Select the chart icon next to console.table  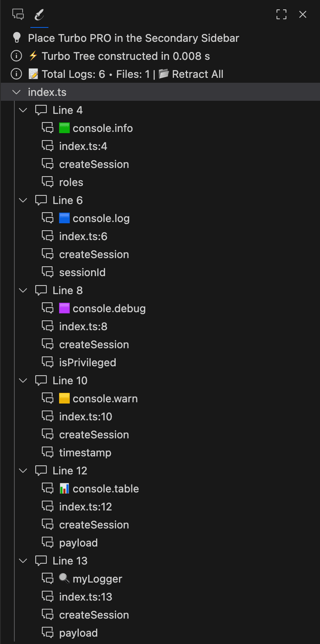(x=64, y=488)
